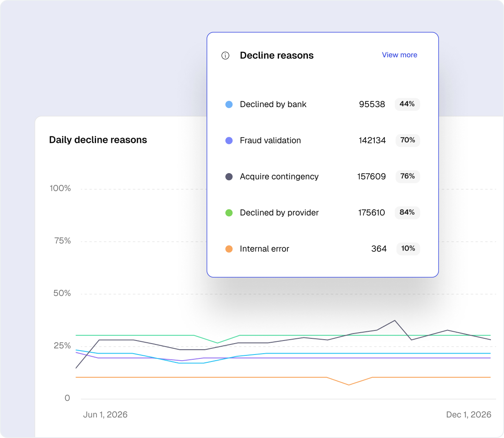Click the 84% percentage badge
Screen dimensions: 504x438
(407, 212)
